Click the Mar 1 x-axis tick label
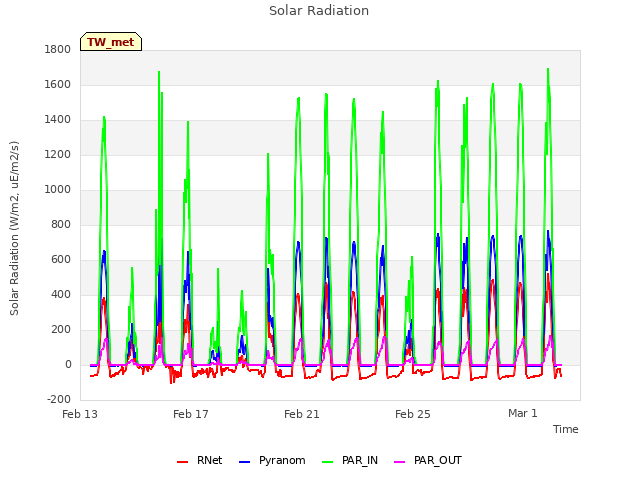This screenshot has width=640, height=480. pyautogui.click(x=522, y=413)
